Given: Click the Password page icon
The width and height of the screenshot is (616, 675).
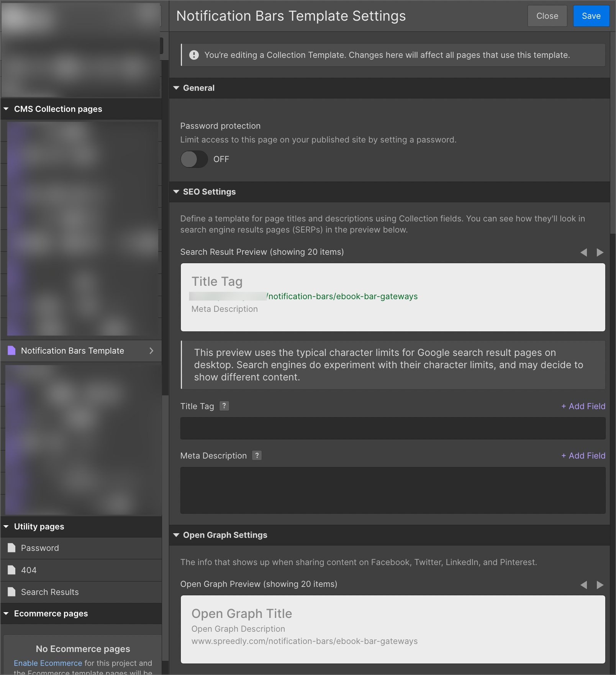Looking at the screenshot, I should 11,548.
